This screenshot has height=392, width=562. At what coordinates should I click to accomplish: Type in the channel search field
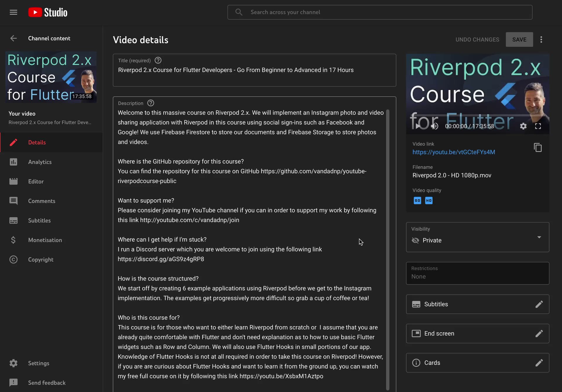coord(380,12)
